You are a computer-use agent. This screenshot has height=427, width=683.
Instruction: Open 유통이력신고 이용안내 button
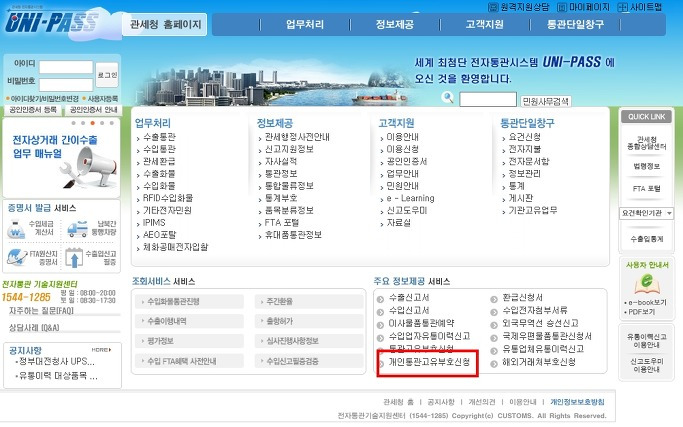click(x=647, y=341)
